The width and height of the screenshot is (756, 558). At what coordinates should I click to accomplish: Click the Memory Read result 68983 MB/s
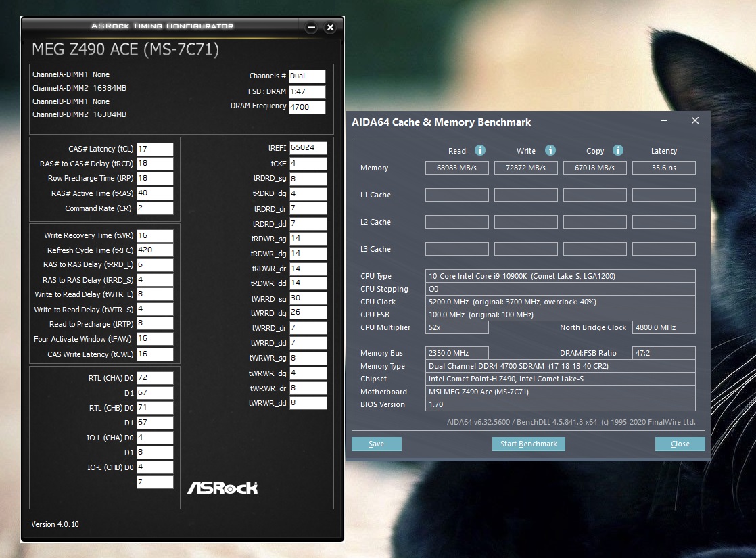pos(456,168)
